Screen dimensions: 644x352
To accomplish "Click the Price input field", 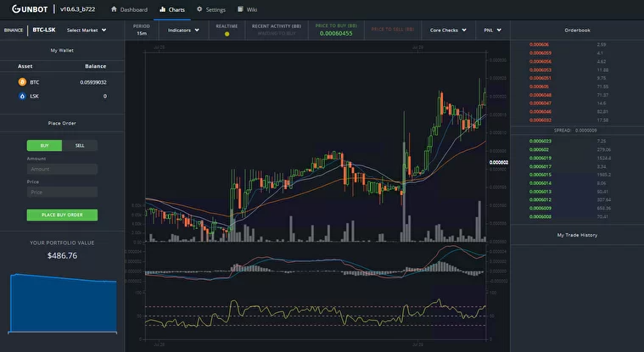I will pos(62,193).
